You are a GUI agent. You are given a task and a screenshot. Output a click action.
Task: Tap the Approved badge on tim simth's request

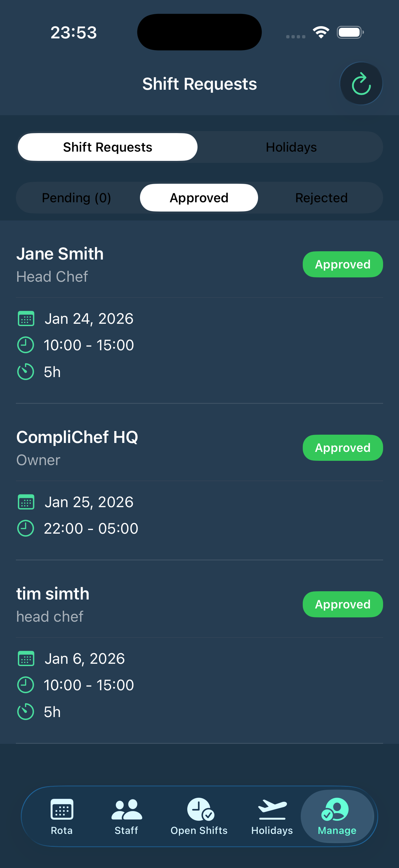point(342,604)
